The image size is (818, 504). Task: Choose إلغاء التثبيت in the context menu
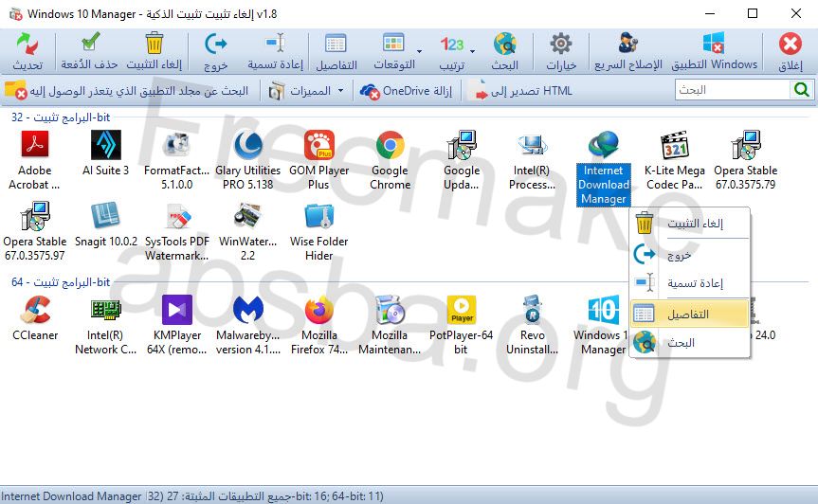pyautogui.click(x=690, y=224)
